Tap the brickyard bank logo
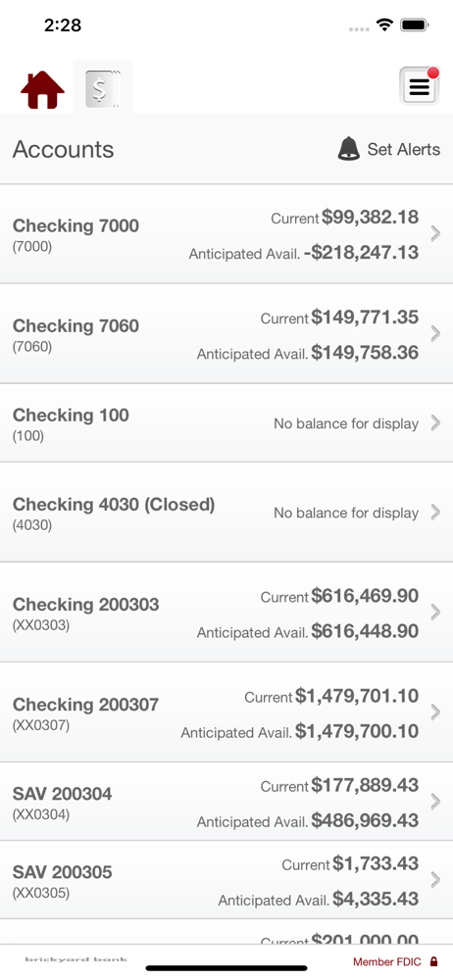Screen dimensions: 453x980 coord(76,959)
